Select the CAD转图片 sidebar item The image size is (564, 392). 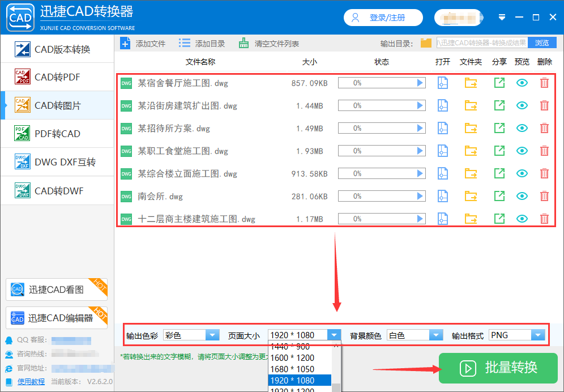[58, 105]
